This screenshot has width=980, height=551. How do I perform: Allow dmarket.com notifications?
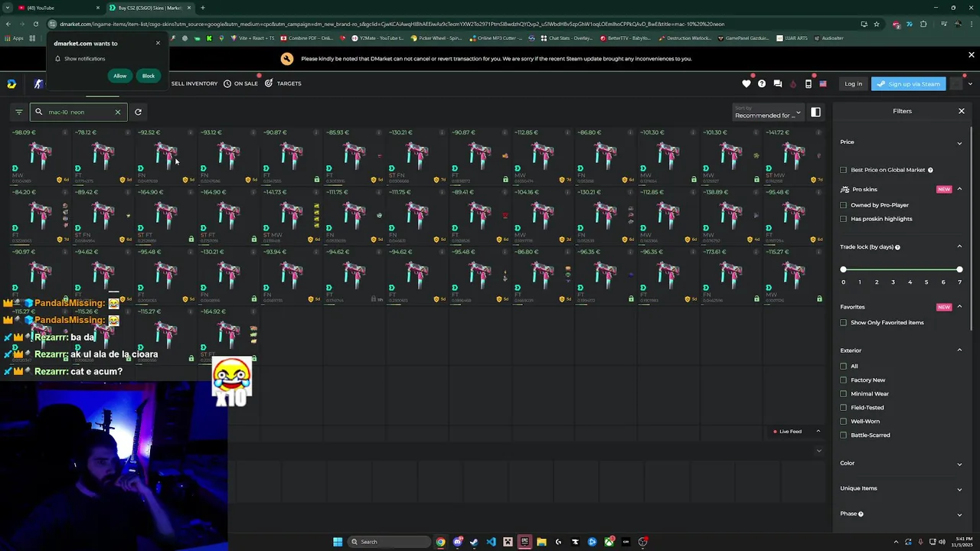click(x=120, y=76)
